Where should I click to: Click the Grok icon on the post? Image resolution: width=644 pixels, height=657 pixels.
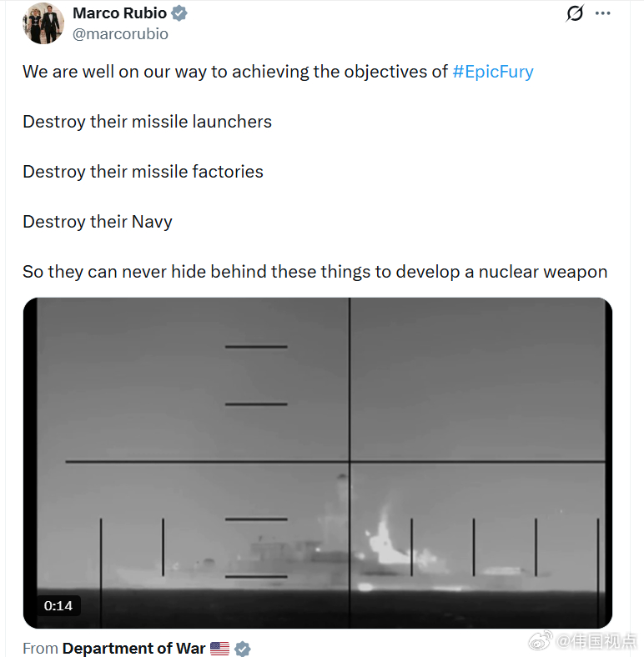pyautogui.click(x=575, y=13)
